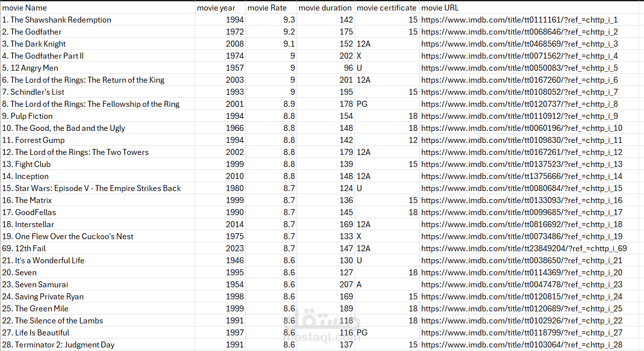Select Terminator 2: Judgment Day name cell

(98, 344)
